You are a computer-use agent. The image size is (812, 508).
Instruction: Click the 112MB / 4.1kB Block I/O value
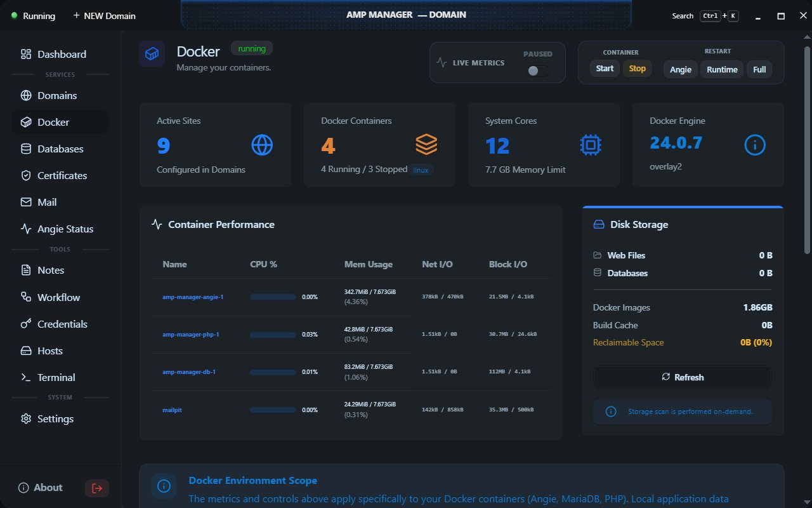(x=510, y=371)
